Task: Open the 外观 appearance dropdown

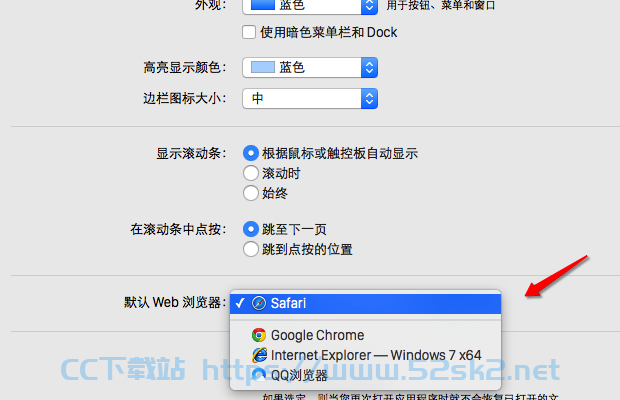Action: [x=310, y=6]
